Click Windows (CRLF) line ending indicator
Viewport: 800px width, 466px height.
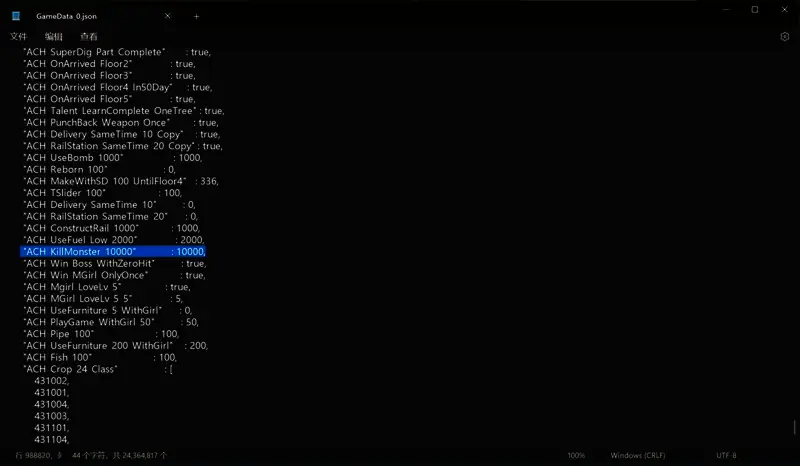(638, 455)
